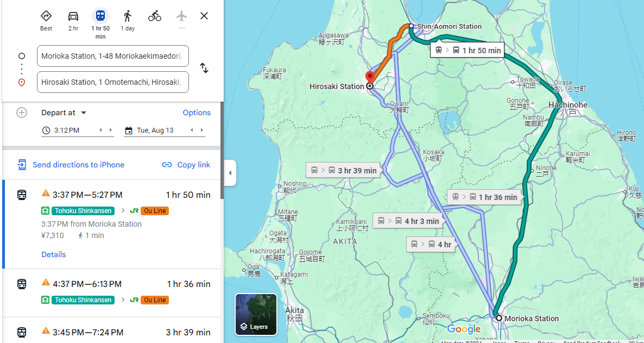Collapse the side panel arrow
The height and width of the screenshot is (343, 644).
pyautogui.click(x=230, y=173)
